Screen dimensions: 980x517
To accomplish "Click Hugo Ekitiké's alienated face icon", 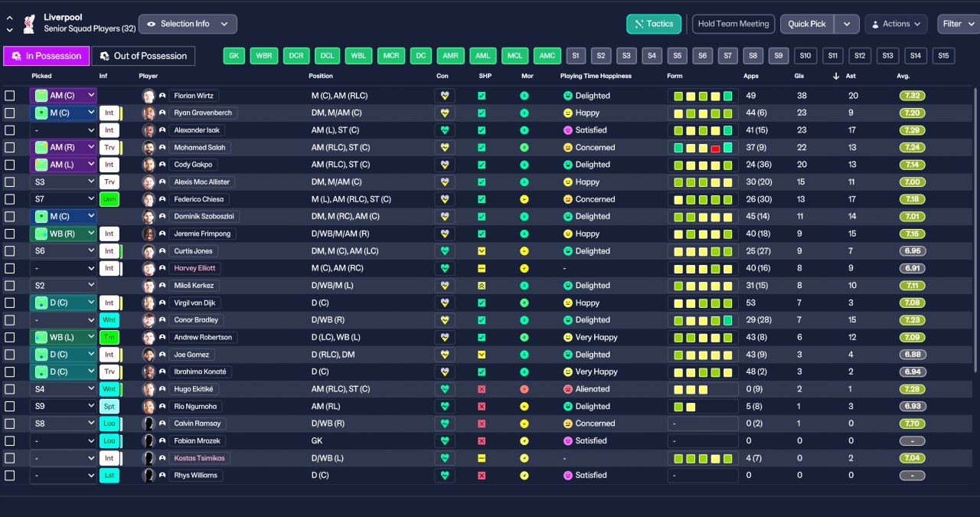I will coord(568,389).
